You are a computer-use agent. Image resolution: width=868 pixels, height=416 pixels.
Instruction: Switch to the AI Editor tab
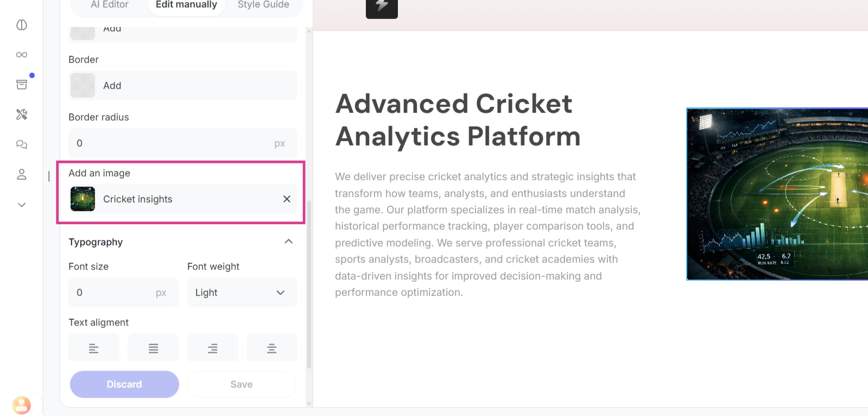(x=110, y=5)
